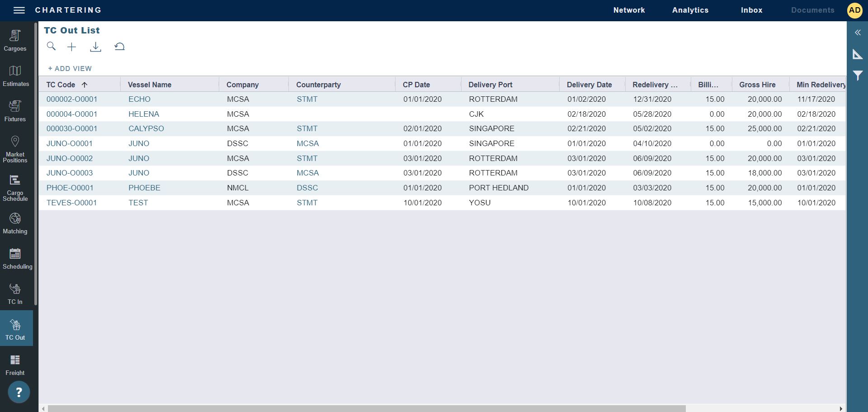Download the TC Out list
868x412 pixels.
coord(95,47)
